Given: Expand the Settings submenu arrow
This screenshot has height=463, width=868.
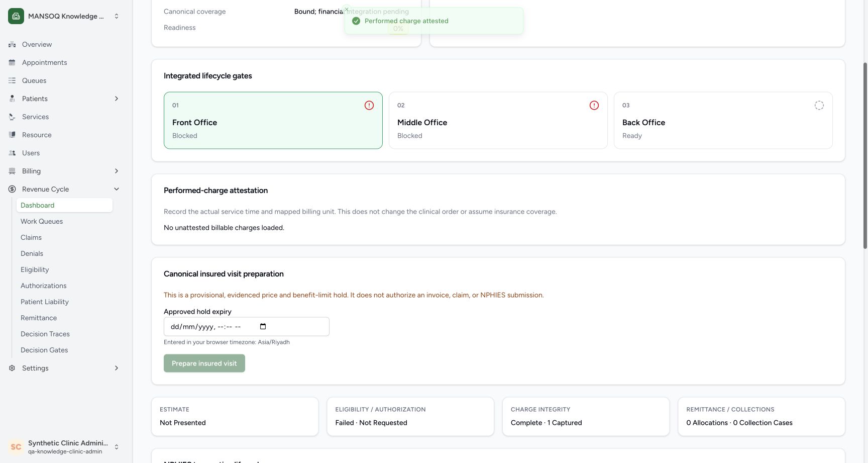Looking at the screenshot, I should pyautogui.click(x=117, y=368).
